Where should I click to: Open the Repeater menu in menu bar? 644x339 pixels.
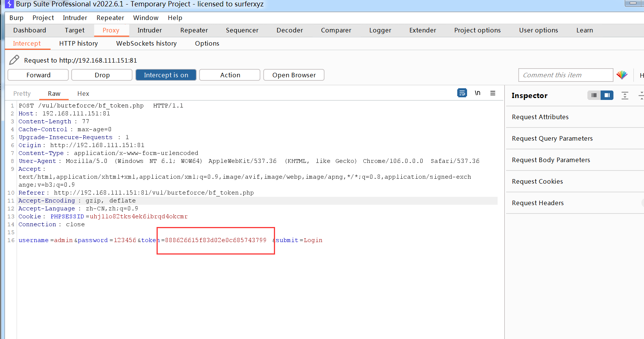click(x=110, y=18)
